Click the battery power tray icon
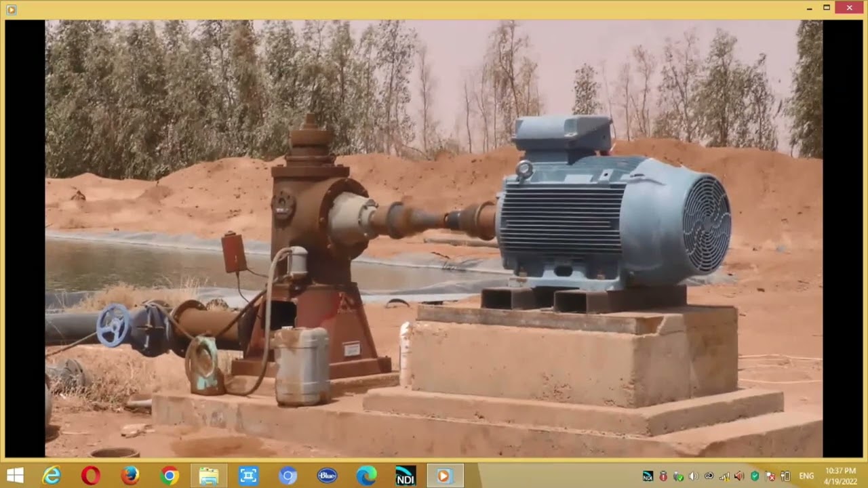Screen dimensions: 868x488 785,476
